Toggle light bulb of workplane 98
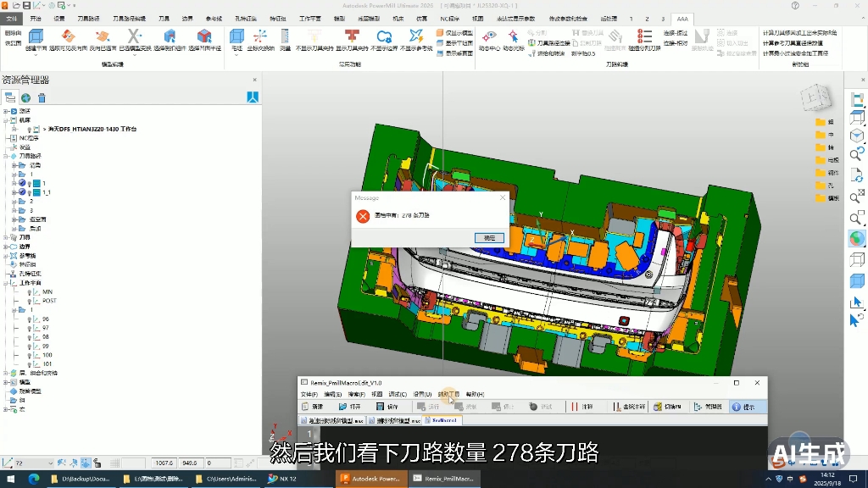 pos(30,337)
